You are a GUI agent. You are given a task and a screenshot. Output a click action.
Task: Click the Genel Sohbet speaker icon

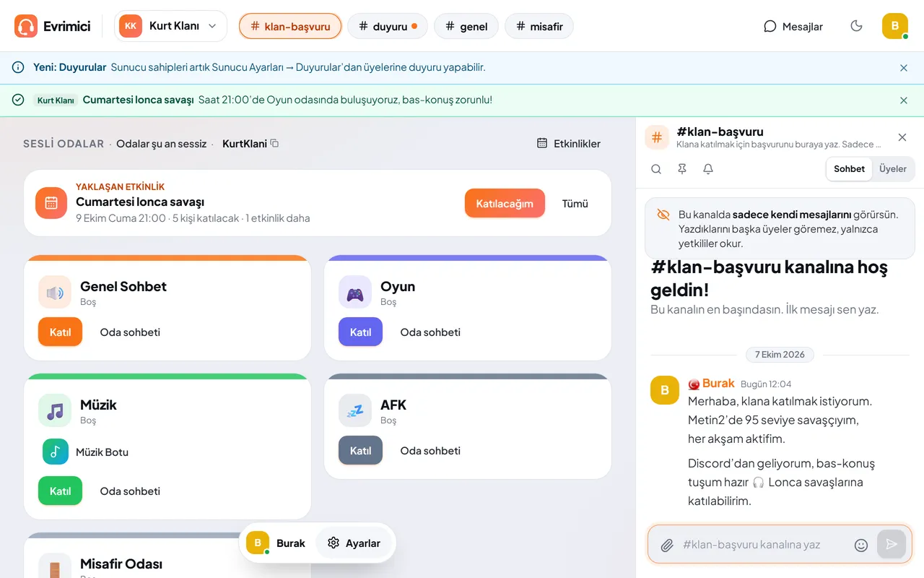[55, 293]
